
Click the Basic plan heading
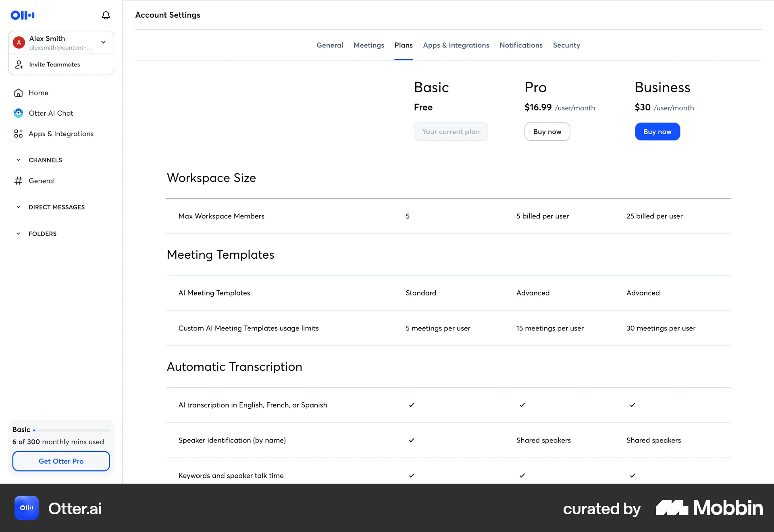[431, 87]
